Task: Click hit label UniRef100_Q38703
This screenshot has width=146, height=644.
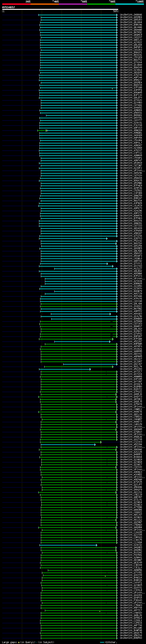Action: 131,238
